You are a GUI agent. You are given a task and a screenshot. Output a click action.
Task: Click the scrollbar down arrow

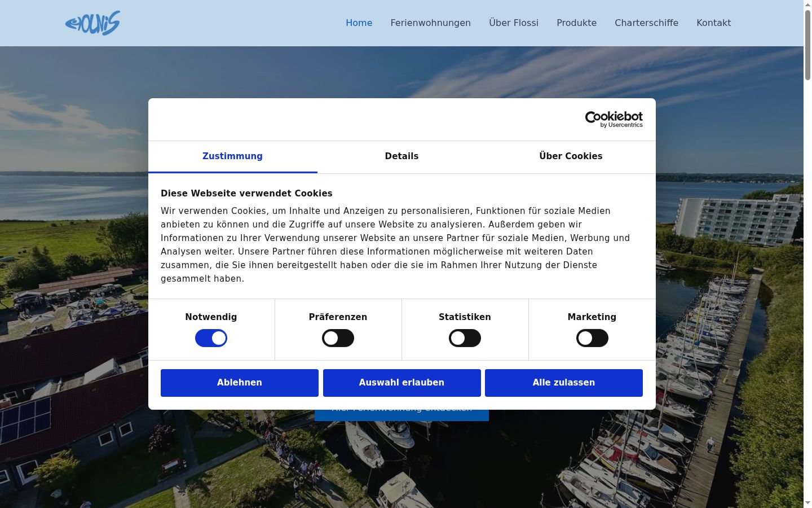[807, 503]
